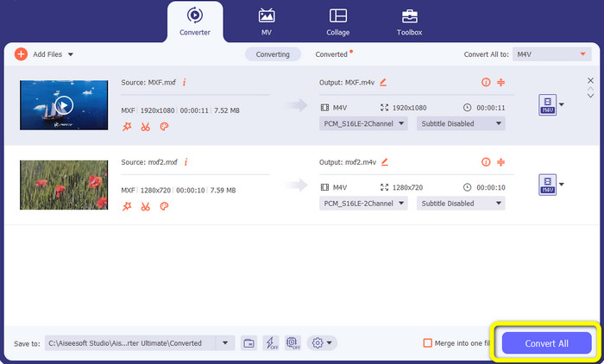Play the MXF.mxf video thumbnail

pos(64,105)
